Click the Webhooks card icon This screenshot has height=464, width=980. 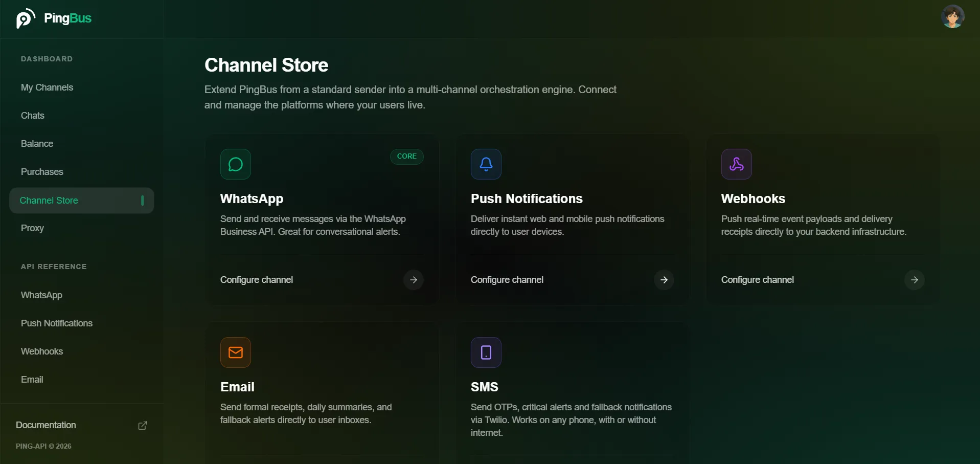[737, 164]
